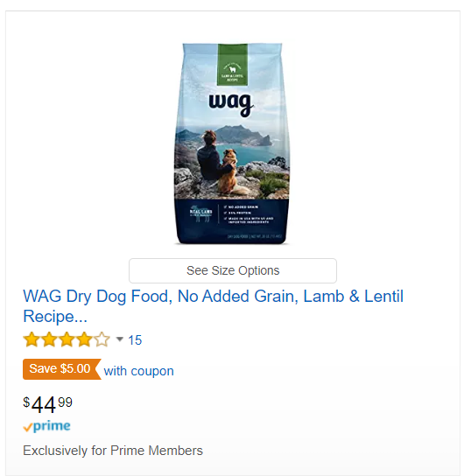The image size is (464, 476).
Task: Click the green lamb recipe label on bag
Action: pos(232,65)
